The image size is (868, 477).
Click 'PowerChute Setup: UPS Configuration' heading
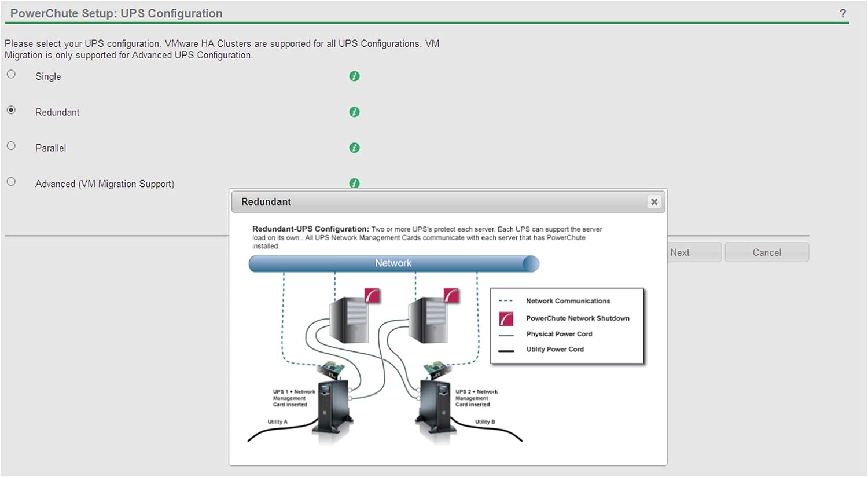(x=116, y=13)
